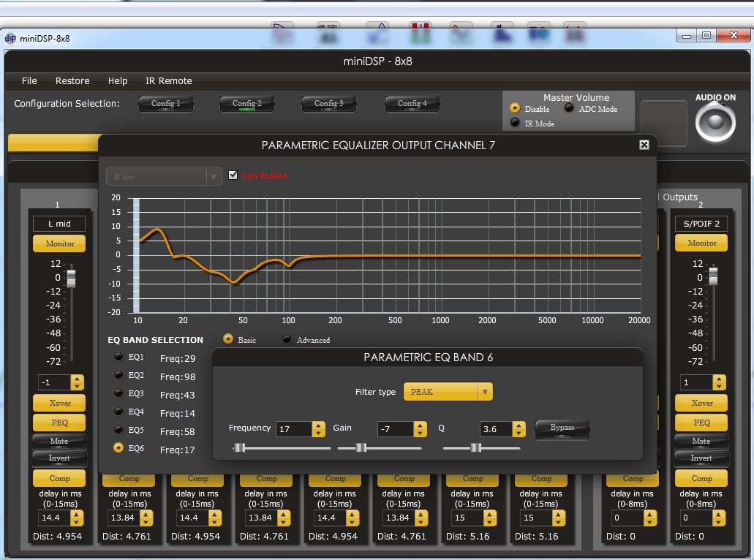
Task: Adjust S/PDIF 2 delay stepper arrows
Action: click(719, 518)
